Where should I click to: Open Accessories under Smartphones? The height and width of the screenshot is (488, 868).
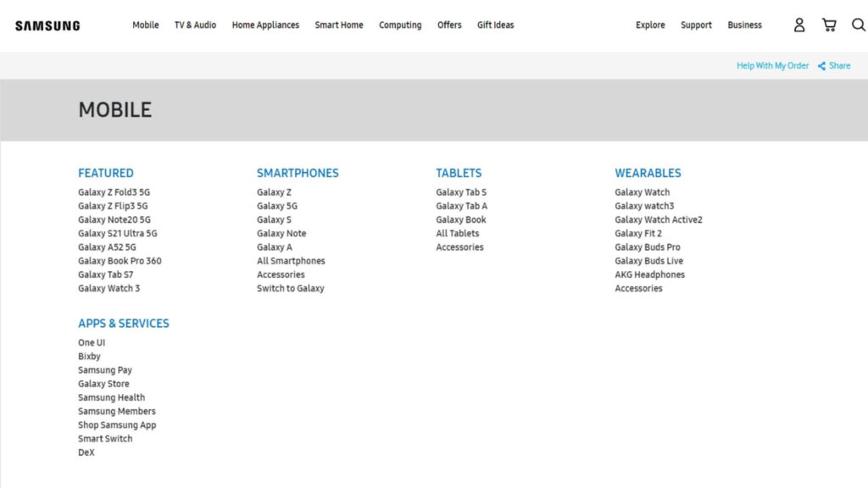pos(281,274)
